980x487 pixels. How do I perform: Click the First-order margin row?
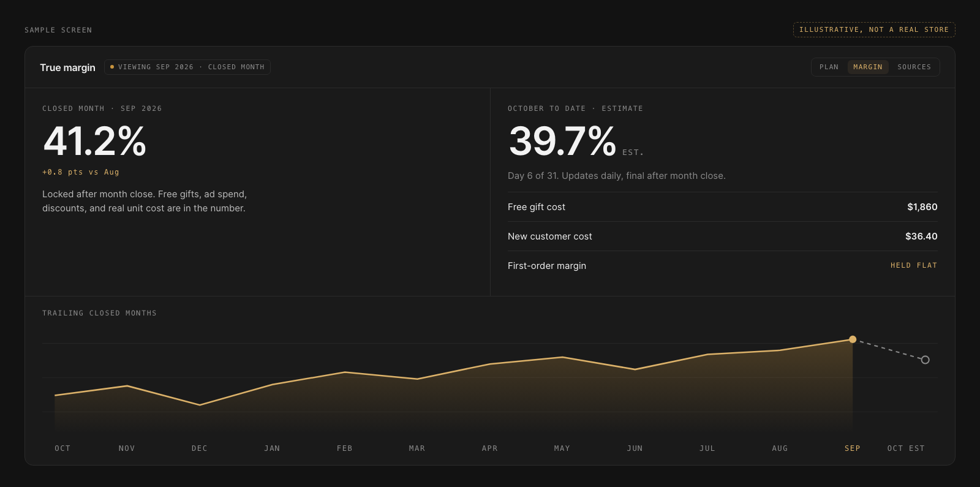[722, 266]
